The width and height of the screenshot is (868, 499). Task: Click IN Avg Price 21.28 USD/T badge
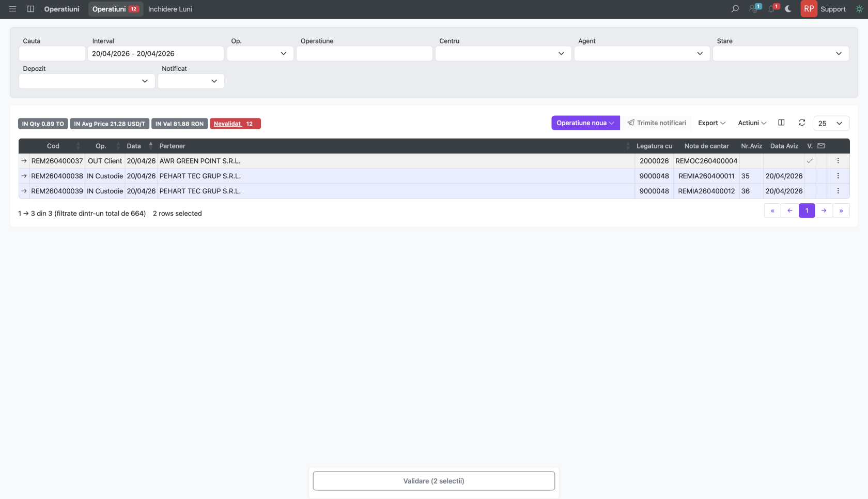click(x=110, y=124)
